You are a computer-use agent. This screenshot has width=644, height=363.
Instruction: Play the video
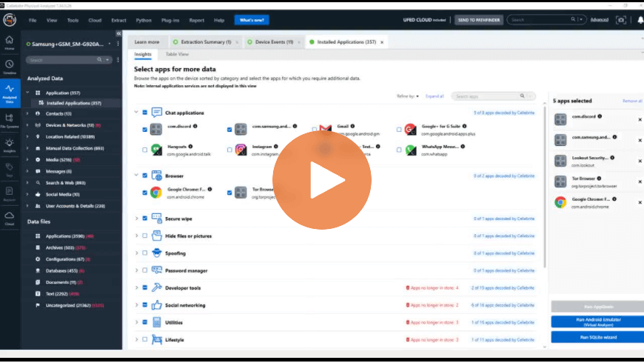coord(322,180)
